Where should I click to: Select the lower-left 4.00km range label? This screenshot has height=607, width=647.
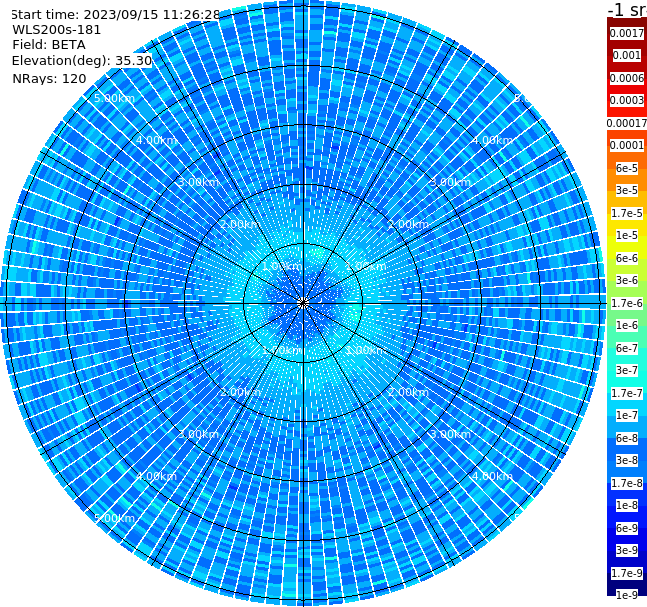click(x=156, y=476)
